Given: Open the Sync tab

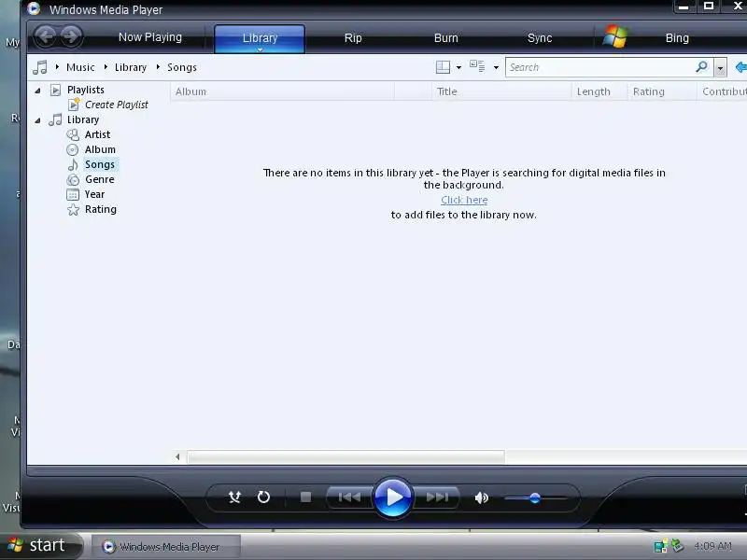Looking at the screenshot, I should pos(540,38).
